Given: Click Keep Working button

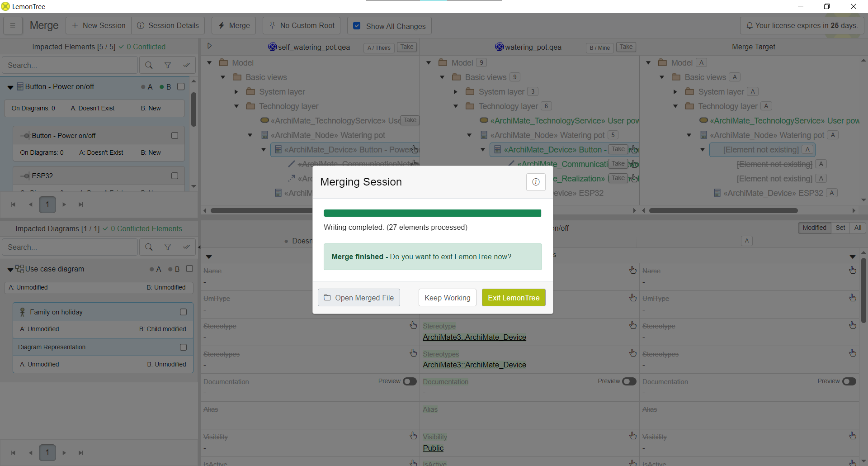Looking at the screenshot, I should [448, 298].
